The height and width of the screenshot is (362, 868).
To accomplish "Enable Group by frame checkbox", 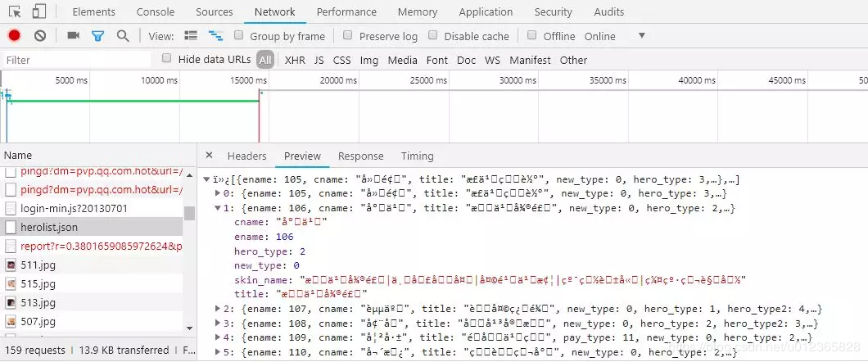I will pos(238,35).
